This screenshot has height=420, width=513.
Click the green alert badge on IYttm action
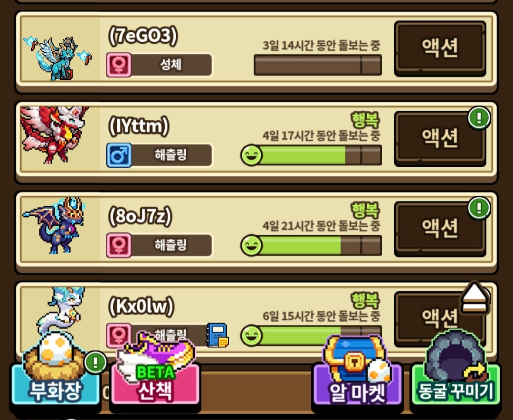click(x=479, y=117)
